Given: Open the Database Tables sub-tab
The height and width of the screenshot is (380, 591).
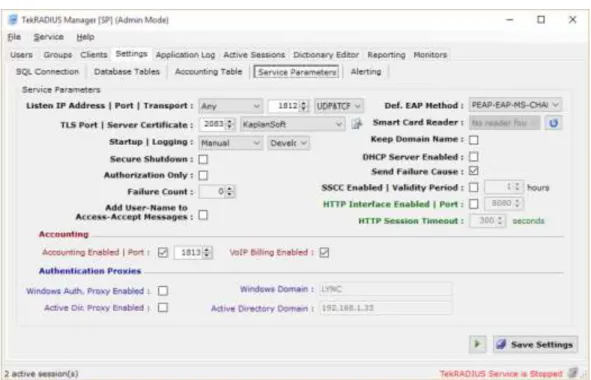Looking at the screenshot, I should [127, 72].
